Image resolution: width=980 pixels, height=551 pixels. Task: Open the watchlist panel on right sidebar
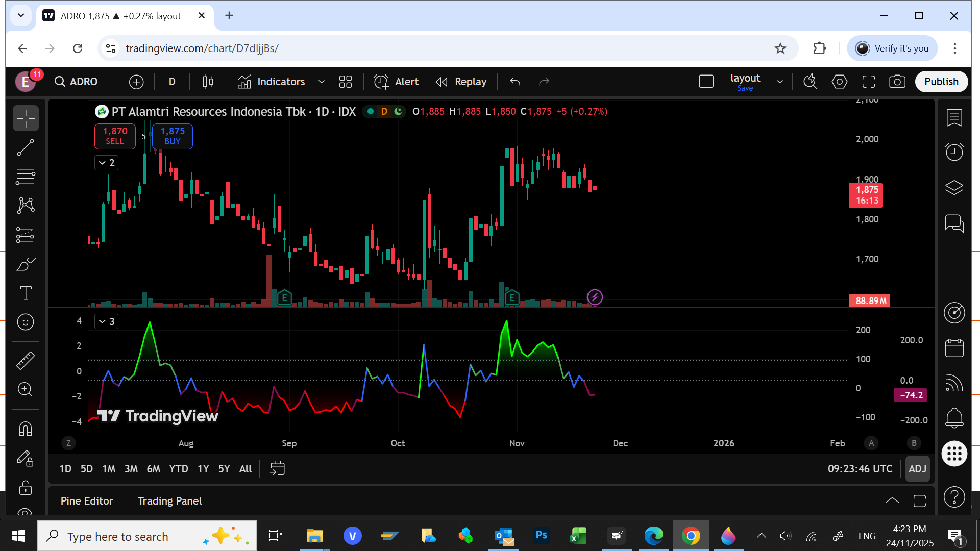[x=954, y=118]
